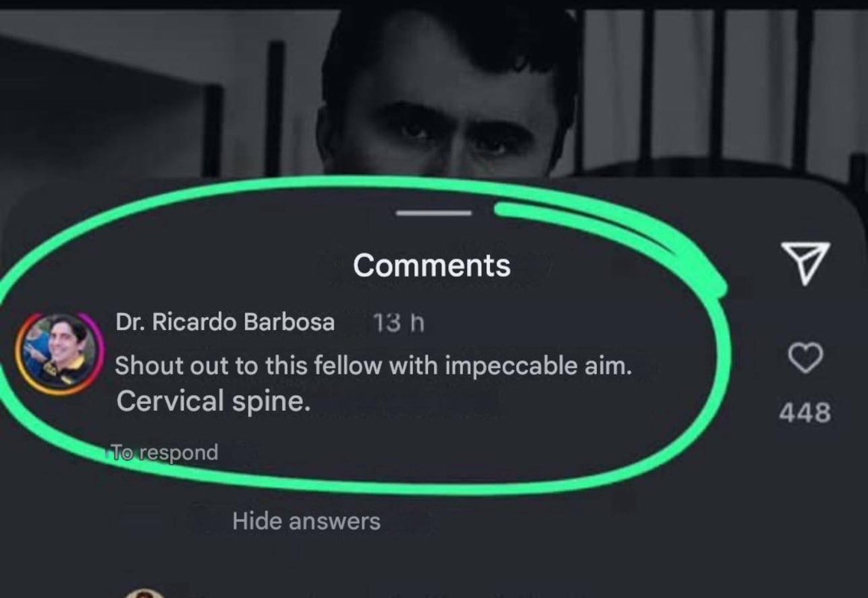Click the 13 h comment timestamp
The image size is (868, 598).
pyautogui.click(x=399, y=323)
